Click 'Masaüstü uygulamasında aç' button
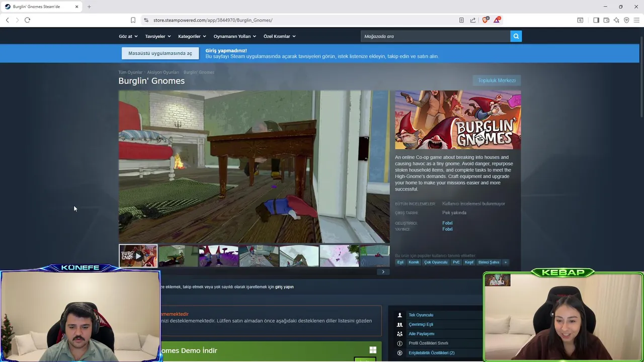This screenshot has height=362, width=644. coord(160,53)
